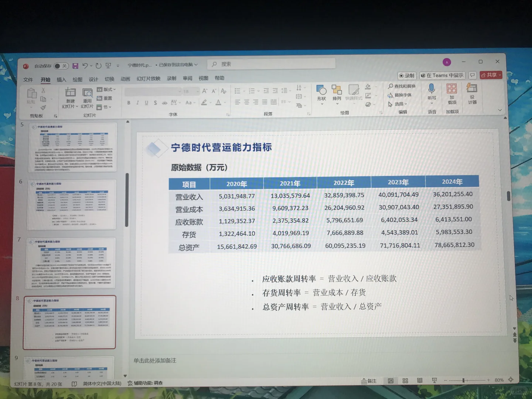The height and width of the screenshot is (399, 532).
Task: Open the text highlight color swatch
Action: tap(204, 102)
